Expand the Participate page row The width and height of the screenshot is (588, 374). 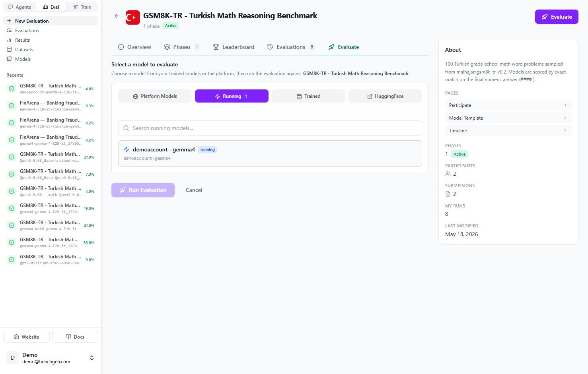(508, 105)
